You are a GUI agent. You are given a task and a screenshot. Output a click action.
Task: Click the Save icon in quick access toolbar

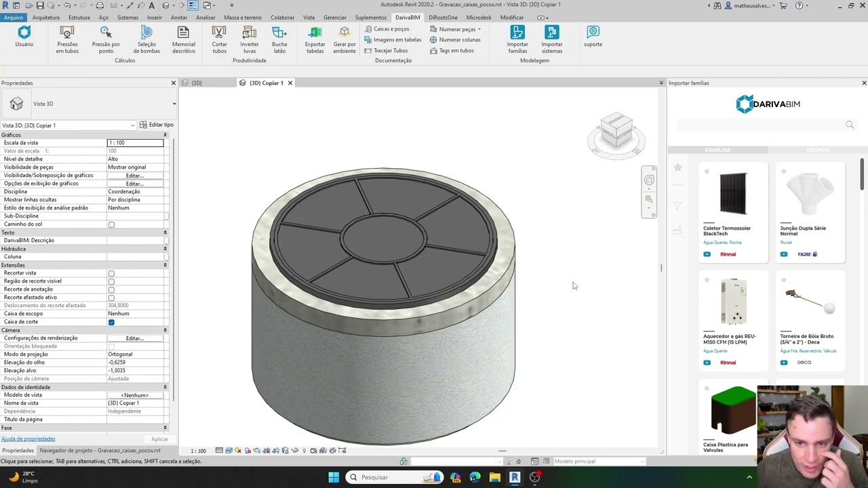(40, 5)
